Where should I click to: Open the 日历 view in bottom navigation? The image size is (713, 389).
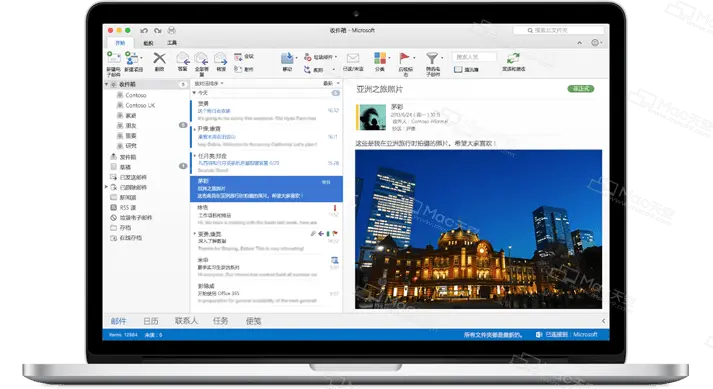pyautogui.click(x=151, y=321)
